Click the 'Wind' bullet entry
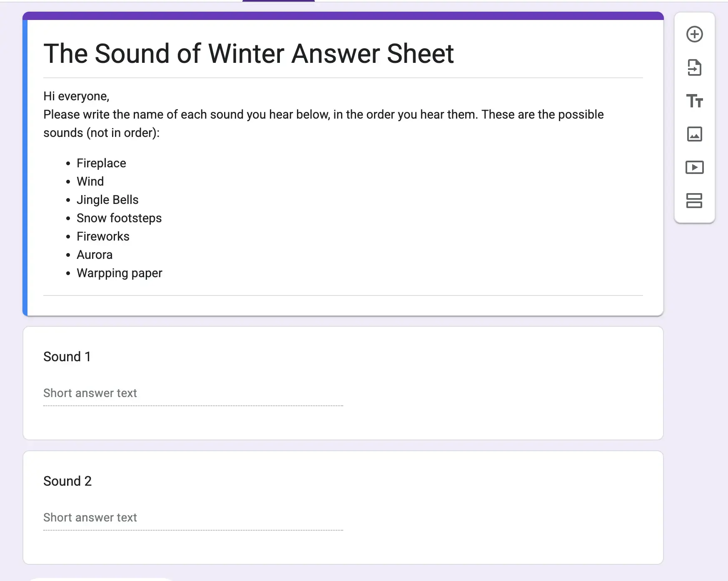 (90, 181)
